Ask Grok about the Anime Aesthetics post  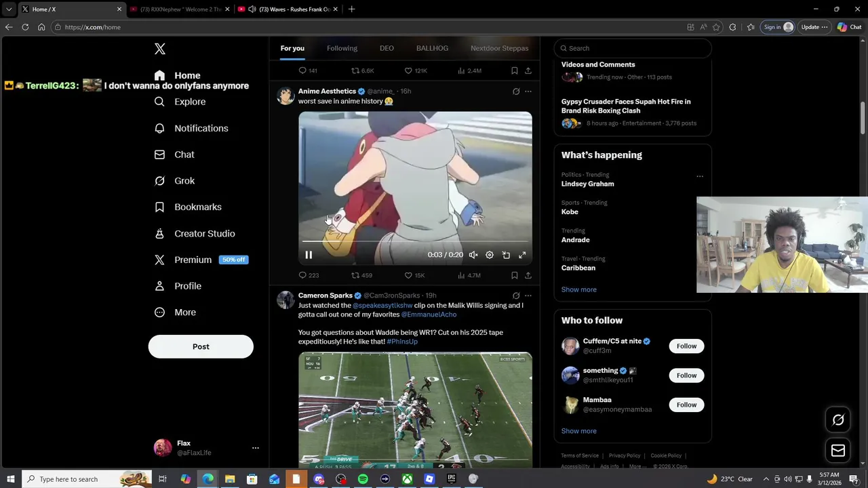click(x=516, y=91)
